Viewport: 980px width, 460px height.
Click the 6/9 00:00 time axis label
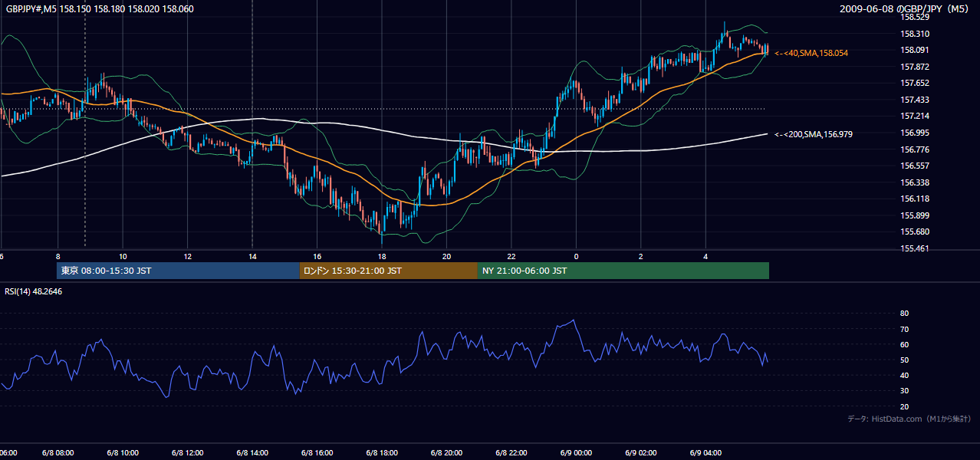pos(576,452)
